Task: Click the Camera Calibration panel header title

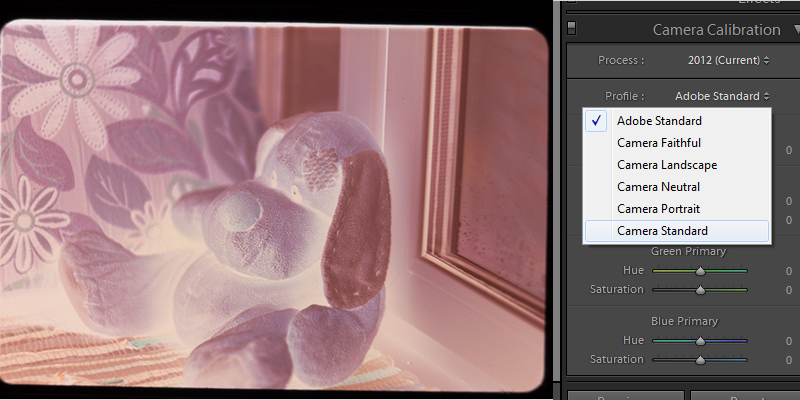Action: [x=716, y=30]
